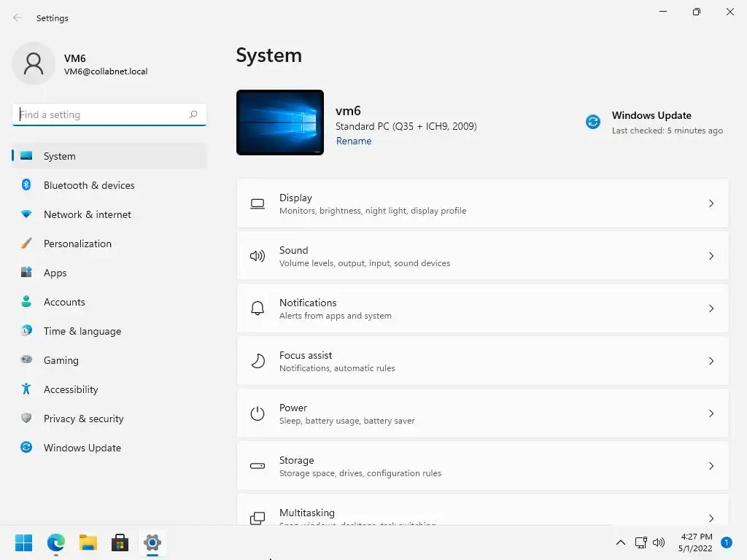This screenshot has width=747, height=560.
Task: Open the Accessibility label in the sidebar
Action: 71,389
